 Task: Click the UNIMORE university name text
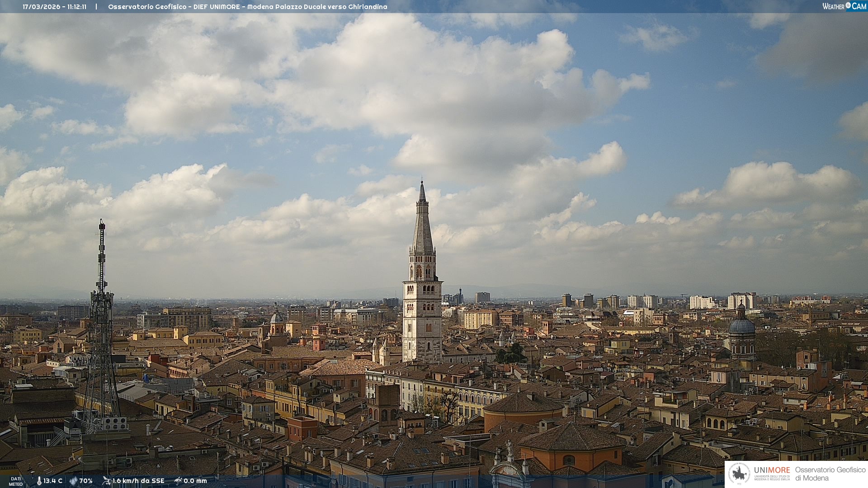coord(772,470)
